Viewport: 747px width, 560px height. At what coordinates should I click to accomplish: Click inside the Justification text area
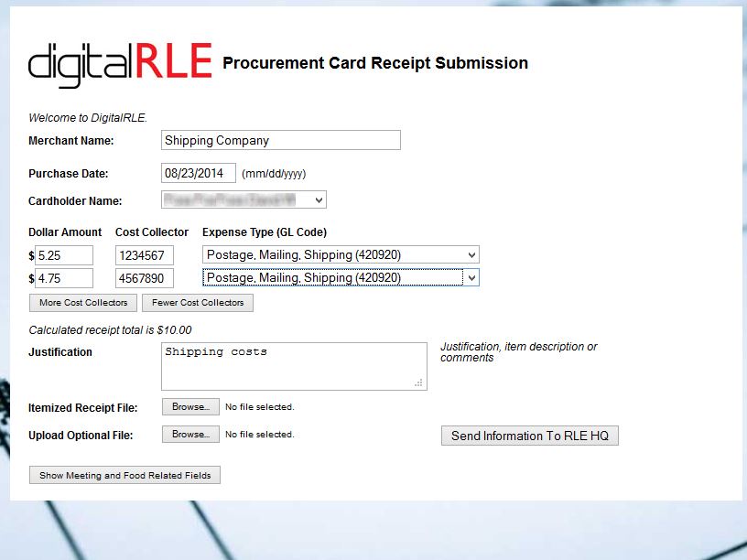(293, 366)
